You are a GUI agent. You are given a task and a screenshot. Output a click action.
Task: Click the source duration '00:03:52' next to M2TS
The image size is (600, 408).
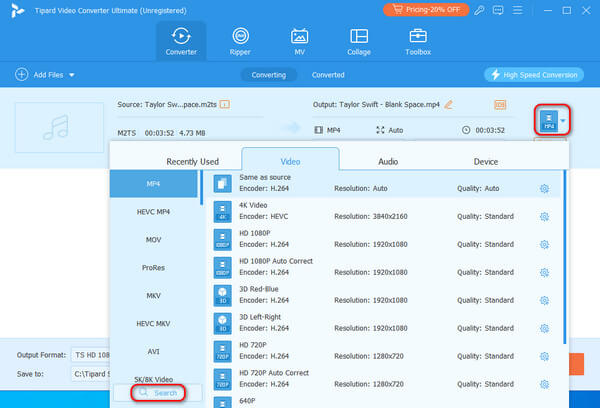pos(159,133)
